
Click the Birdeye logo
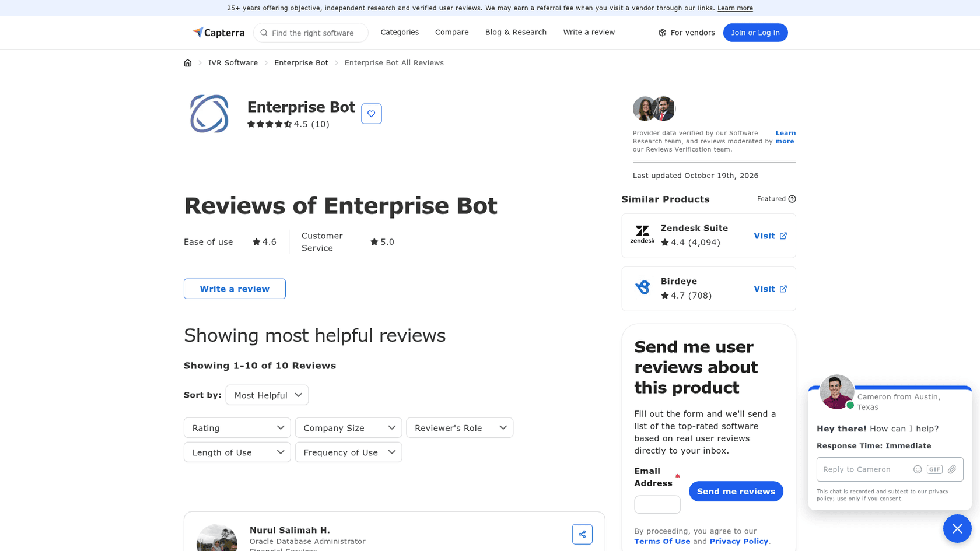coord(642,287)
